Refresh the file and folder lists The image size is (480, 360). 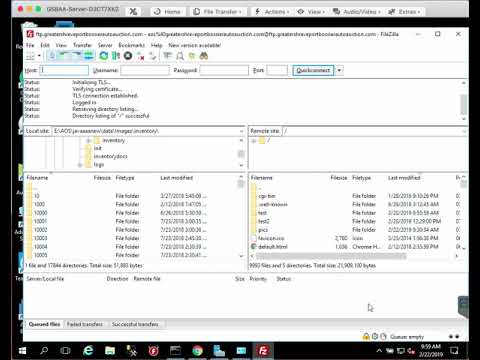click(104, 56)
